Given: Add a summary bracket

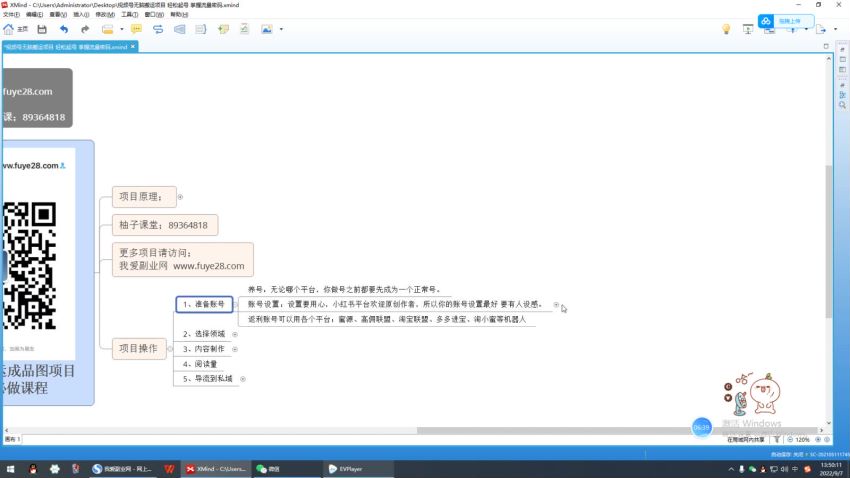Looking at the screenshot, I should coord(201,29).
